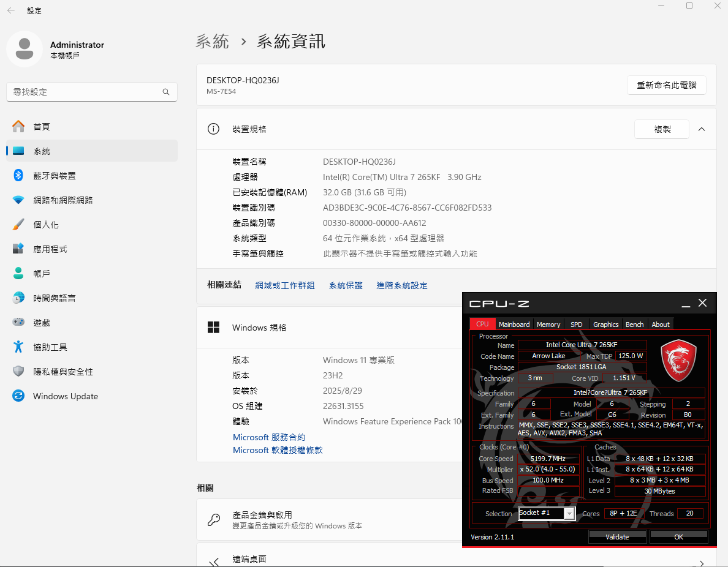
Task: Switch to the SPD tab in CPU-Z
Action: click(576, 325)
